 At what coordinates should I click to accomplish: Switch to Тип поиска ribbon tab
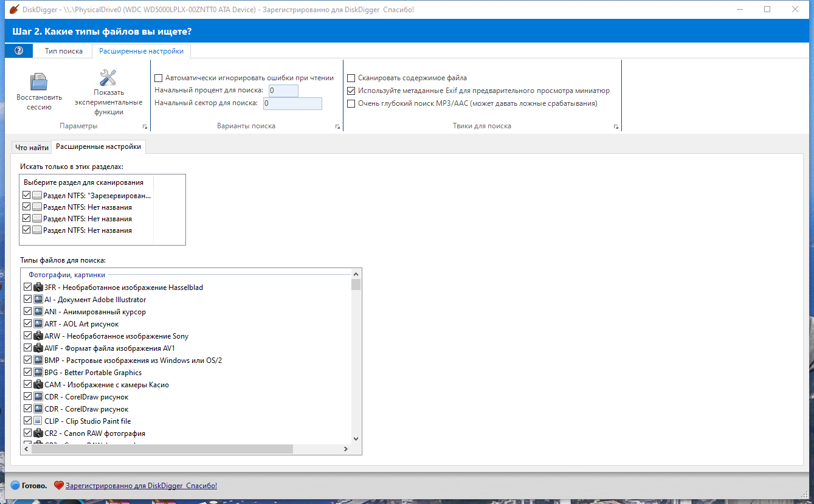coord(64,51)
